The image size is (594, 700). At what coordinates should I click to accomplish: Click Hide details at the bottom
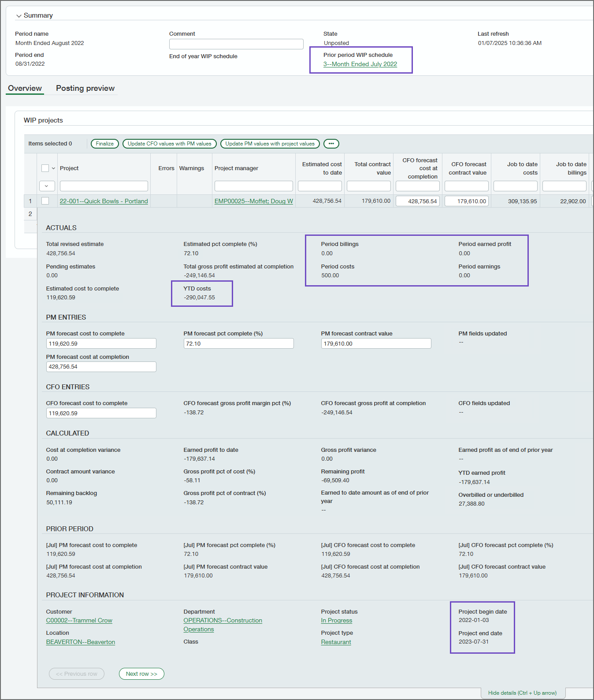[522, 693]
